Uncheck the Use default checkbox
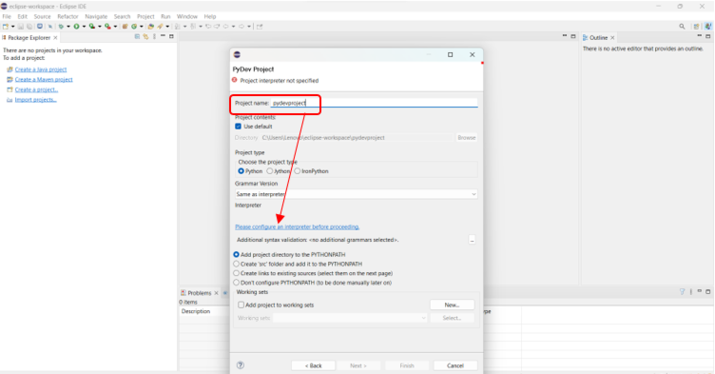 coord(238,126)
